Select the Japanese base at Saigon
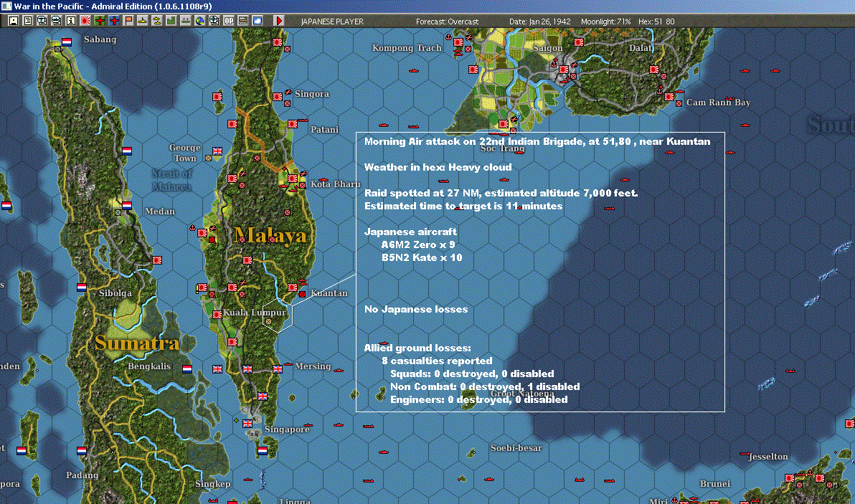The image size is (855, 504). (564, 70)
